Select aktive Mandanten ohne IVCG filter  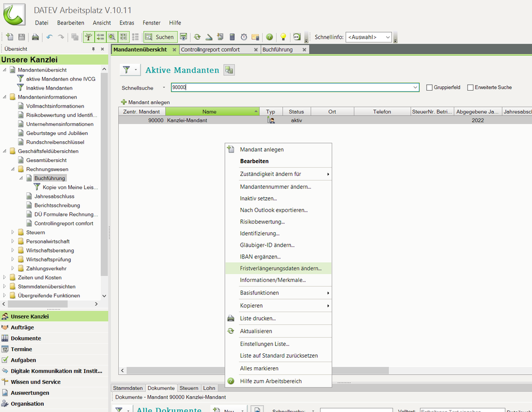61,79
